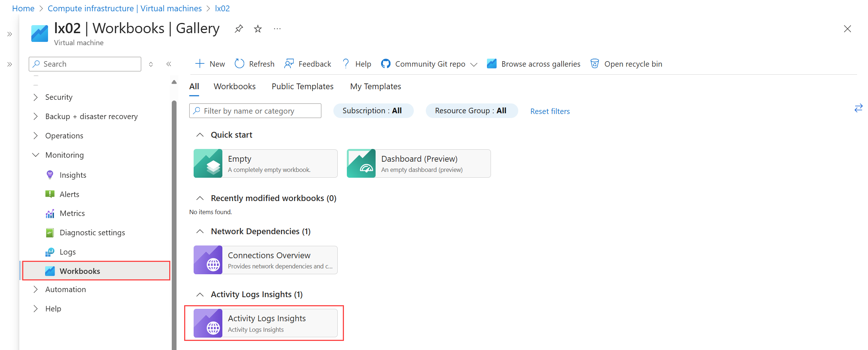The image size is (868, 350).
Task: Mark lx02 as a favorite with the star
Action: tap(258, 29)
